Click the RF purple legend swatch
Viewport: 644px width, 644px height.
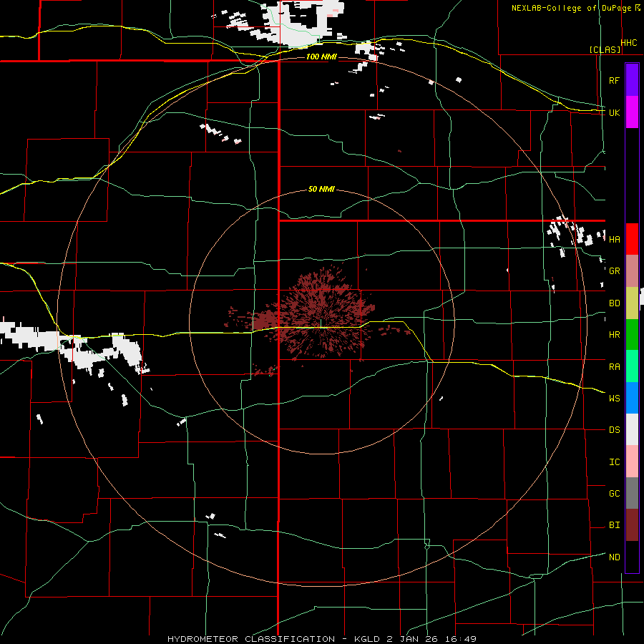[632, 80]
